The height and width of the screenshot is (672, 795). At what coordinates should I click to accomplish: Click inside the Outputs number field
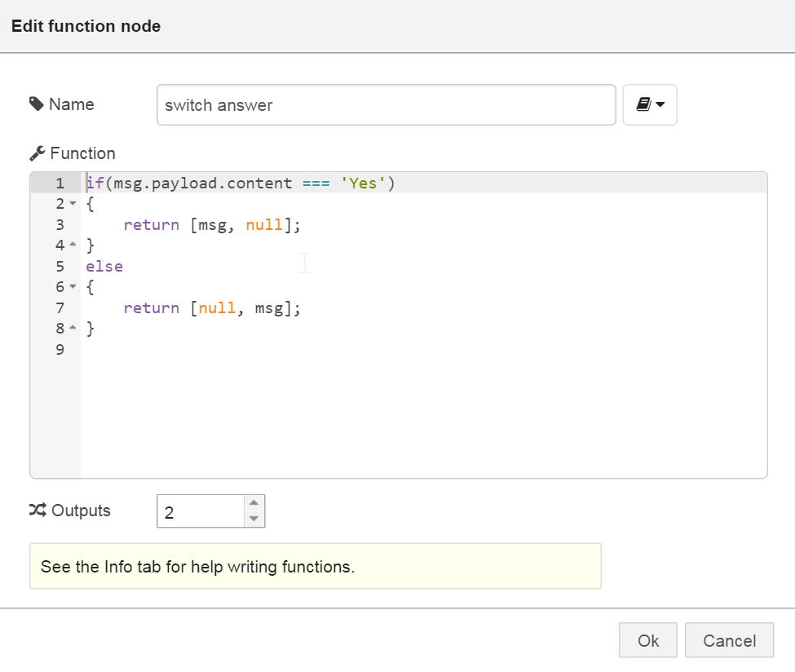200,512
